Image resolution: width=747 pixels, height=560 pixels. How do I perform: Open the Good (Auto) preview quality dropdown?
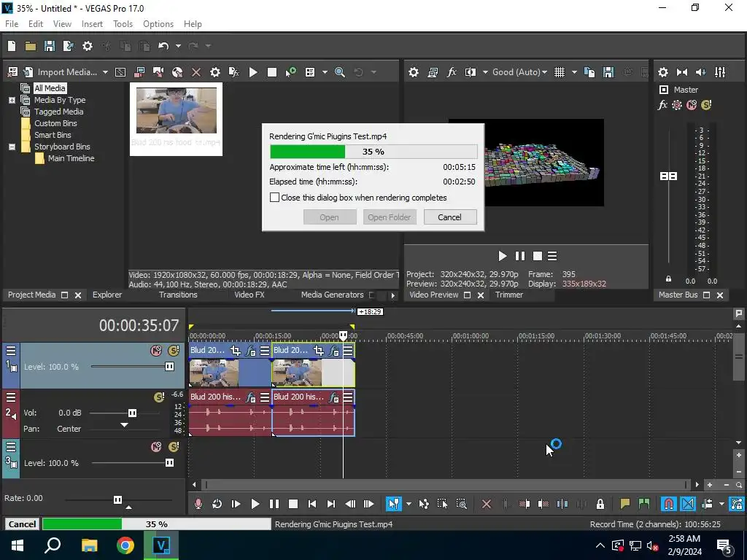pyautogui.click(x=519, y=72)
